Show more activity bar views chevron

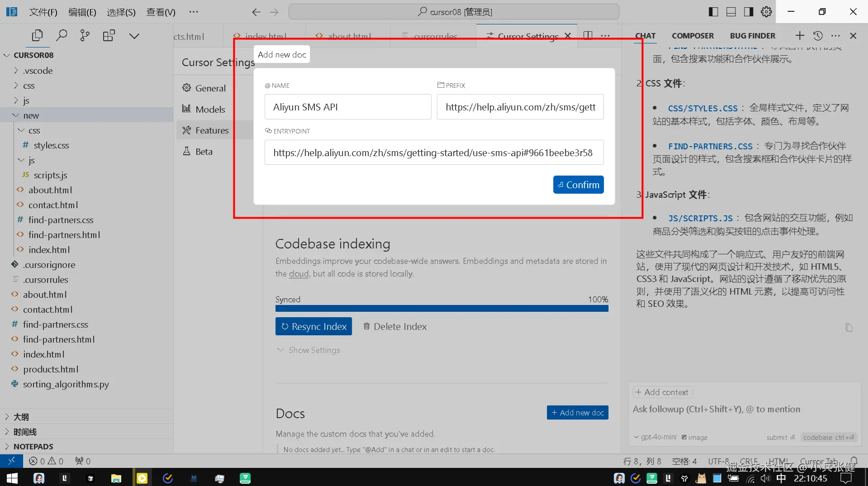[x=134, y=36]
